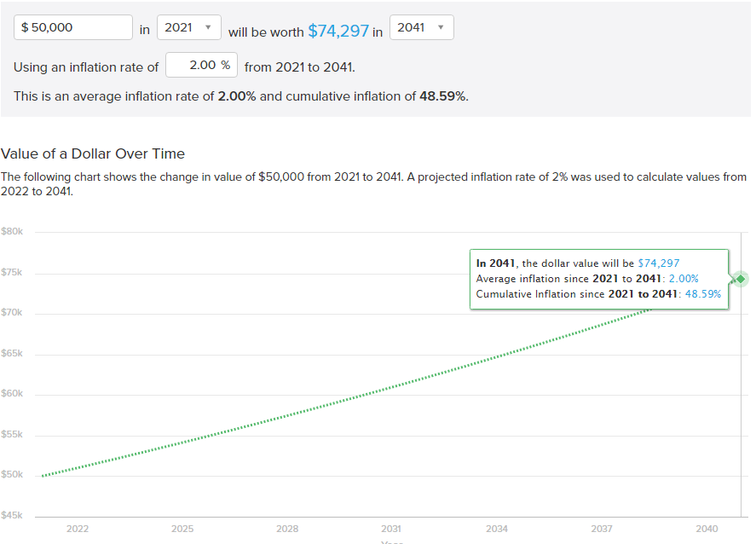Click the large blue $74,297 result above the chart

pyautogui.click(x=338, y=31)
